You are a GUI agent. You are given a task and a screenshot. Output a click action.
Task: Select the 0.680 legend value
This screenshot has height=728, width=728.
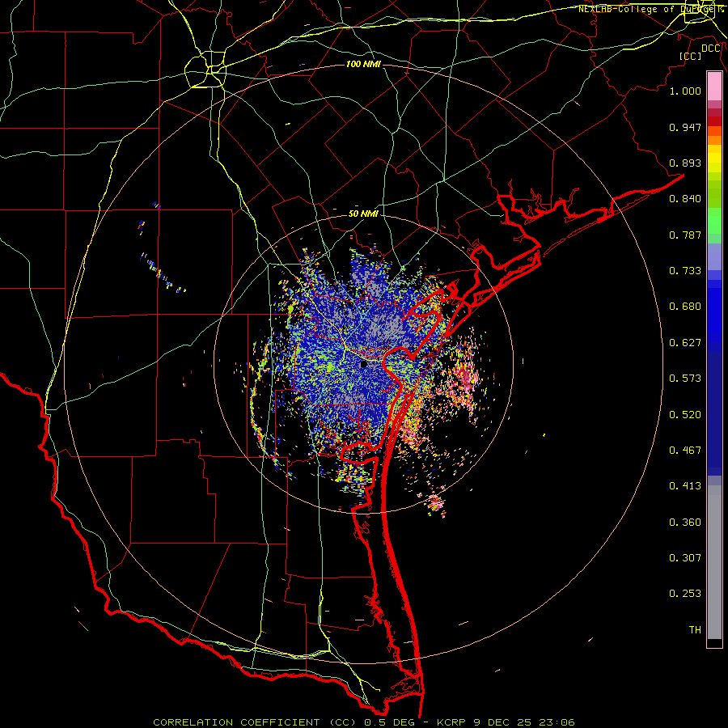pos(685,307)
